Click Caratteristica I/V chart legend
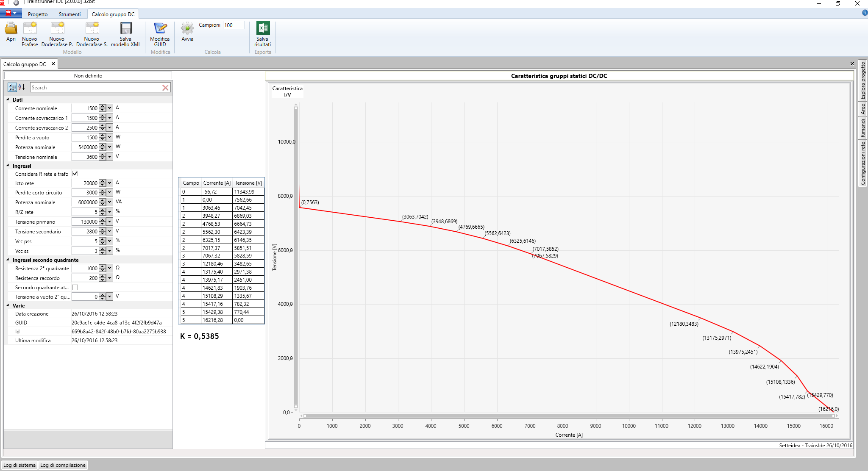The height and width of the screenshot is (471, 868). click(287, 91)
